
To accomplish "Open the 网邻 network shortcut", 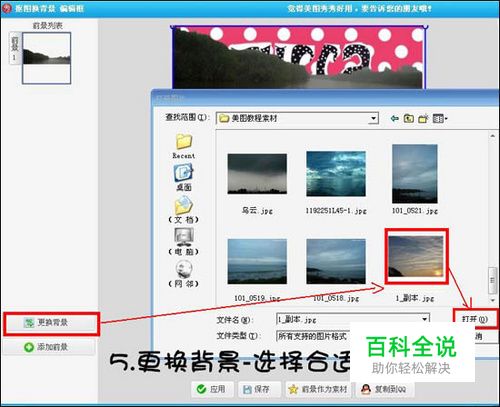I will tap(184, 273).
